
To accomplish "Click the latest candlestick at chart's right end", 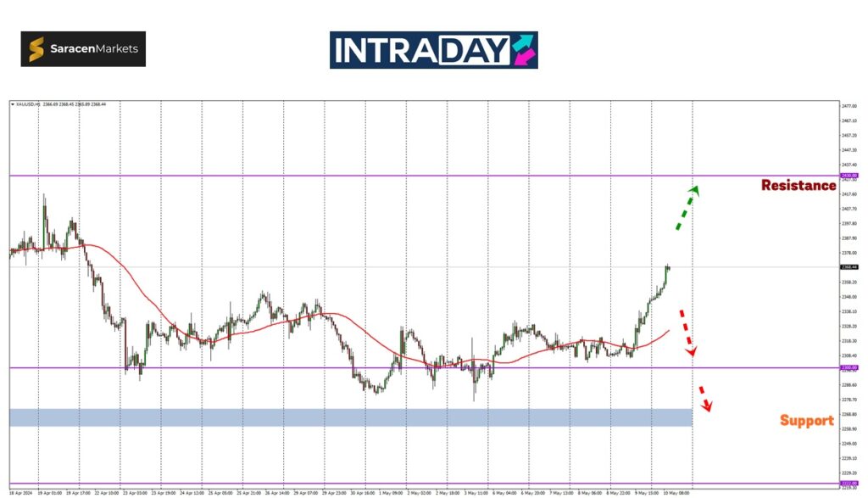I will 668,268.
